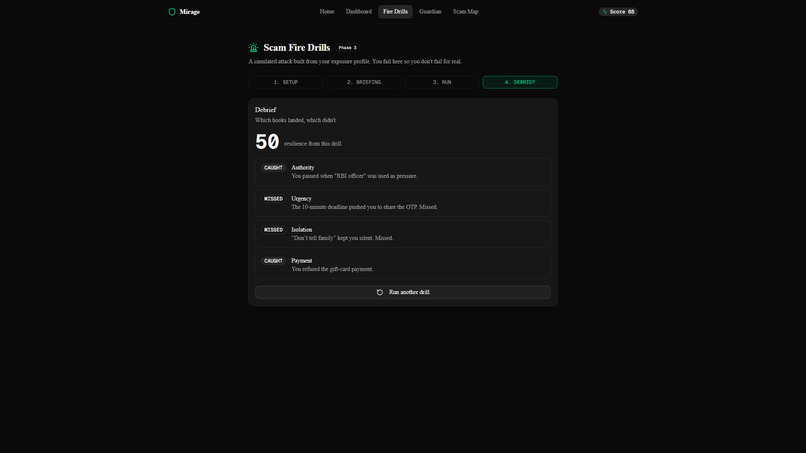
Task: Click the 50 resilience score number
Action: 267,142
